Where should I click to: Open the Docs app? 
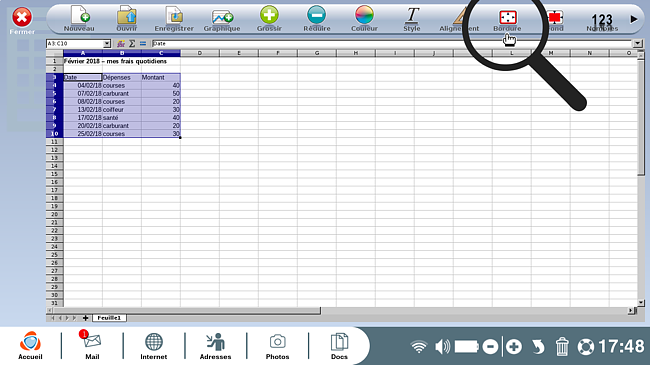pos(339,346)
